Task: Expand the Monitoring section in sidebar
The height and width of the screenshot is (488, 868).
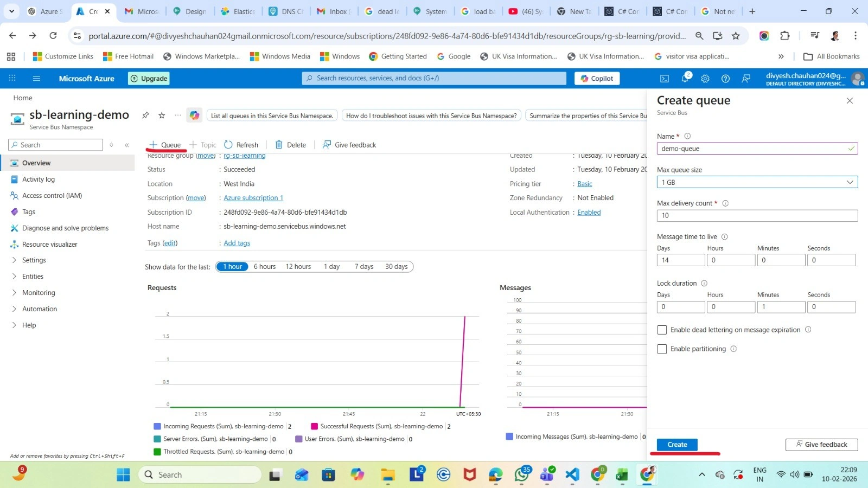Action: [x=14, y=293]
